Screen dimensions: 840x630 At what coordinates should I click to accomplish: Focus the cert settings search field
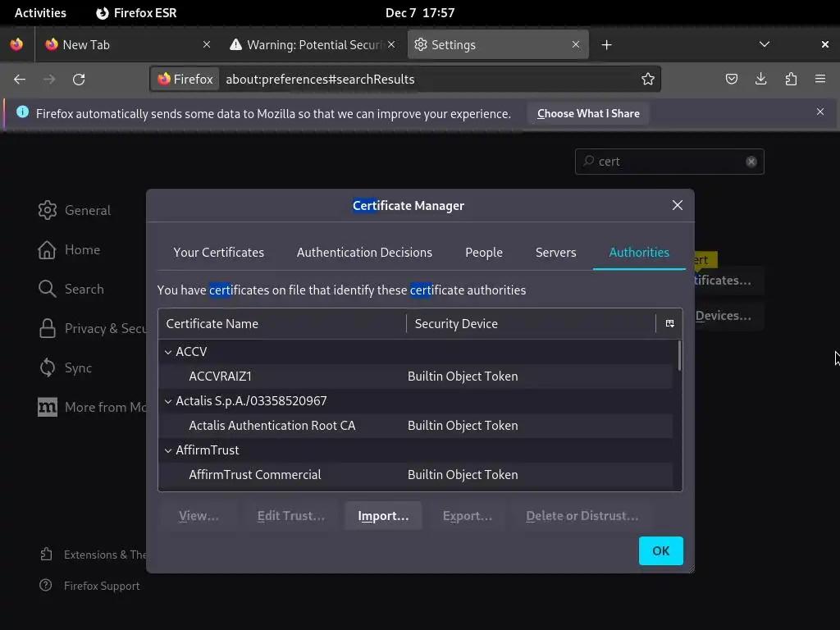pyautogui.click(x=669, y=162)
